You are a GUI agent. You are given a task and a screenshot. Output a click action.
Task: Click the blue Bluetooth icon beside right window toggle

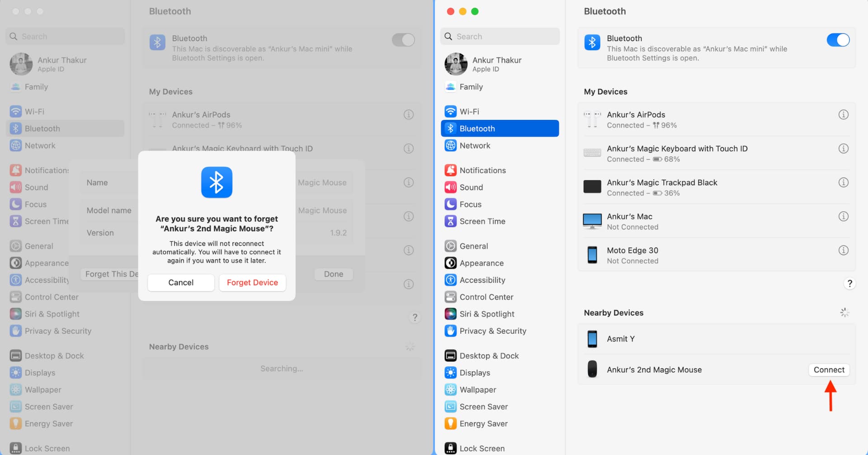click(x=592, y=43)
